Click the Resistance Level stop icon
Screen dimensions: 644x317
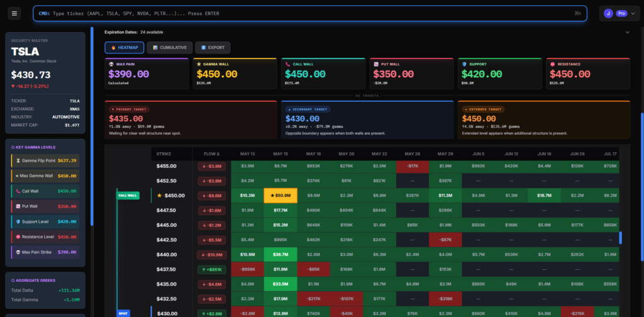[x=18, y=237]
